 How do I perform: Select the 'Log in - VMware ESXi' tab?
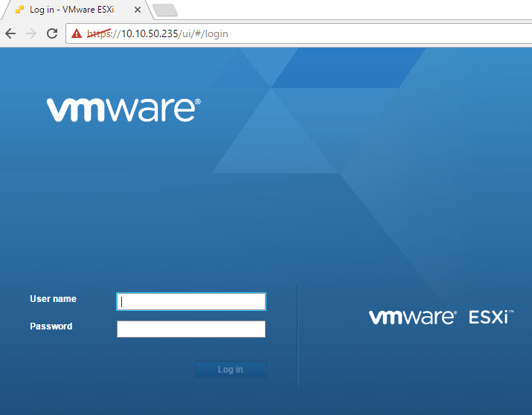pyautogui.click(x=77, y=10)
